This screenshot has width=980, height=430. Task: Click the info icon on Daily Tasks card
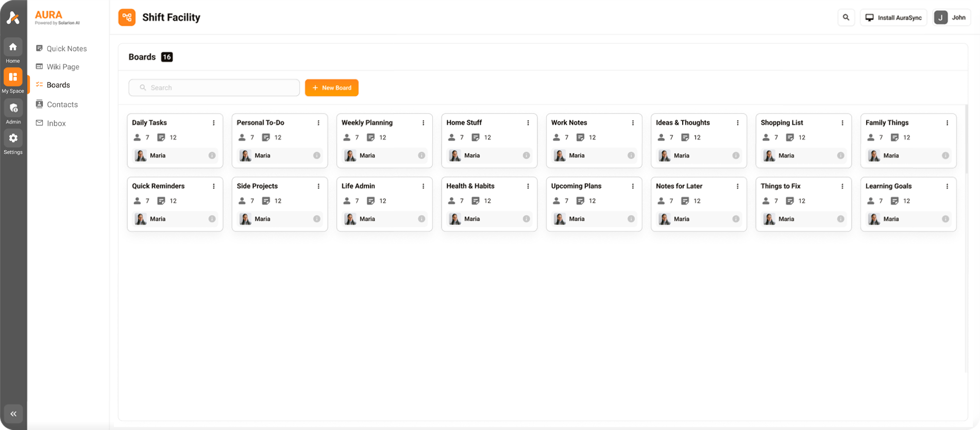coord(212,156)
